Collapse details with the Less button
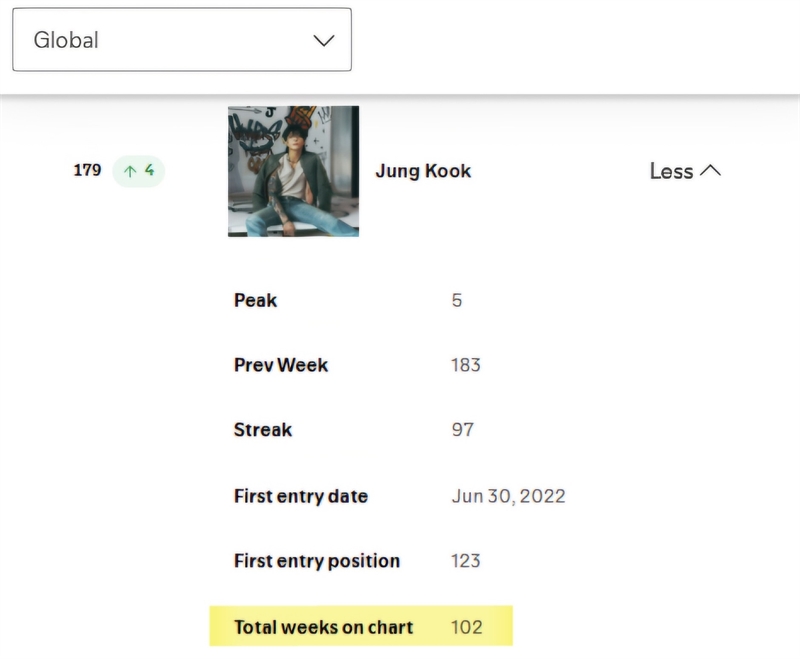The width and height of the screenshot is (800, 659). (685, 171)
